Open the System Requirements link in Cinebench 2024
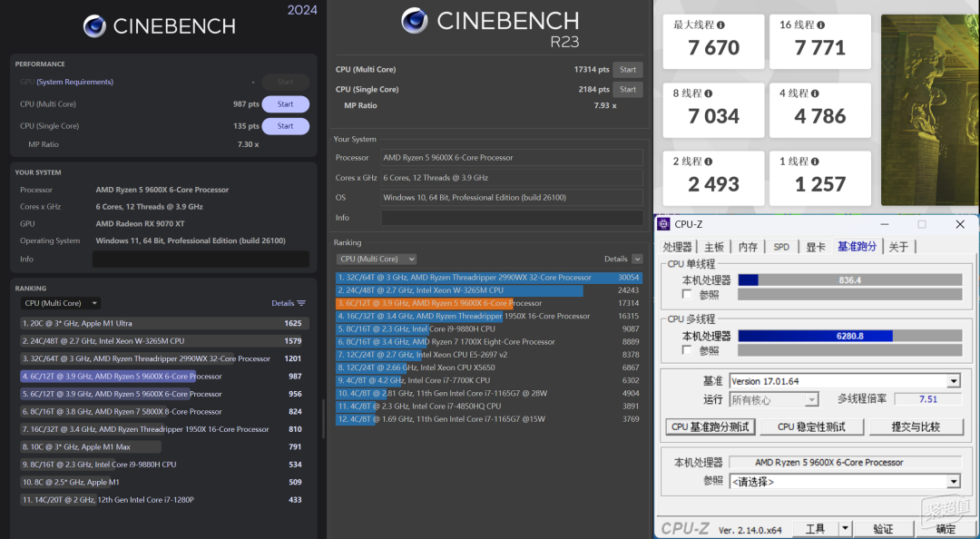 (x=75, y=82)
